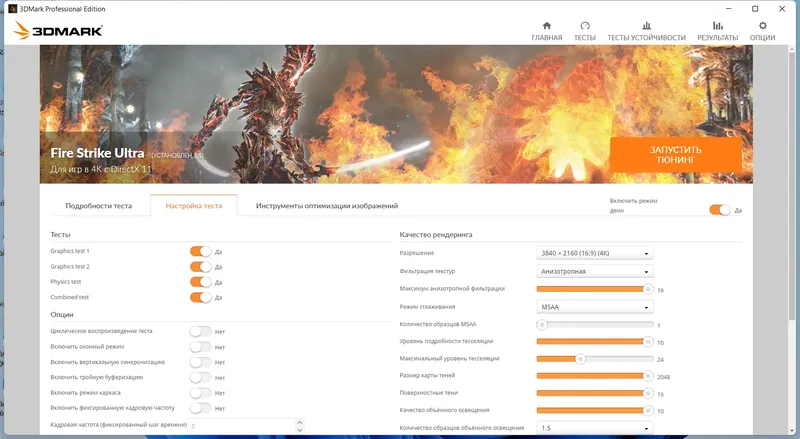The height and width of the screenshot is (439, 800).
Task: Turn off Включить режим демо switch
Action: tap(720, 210)
